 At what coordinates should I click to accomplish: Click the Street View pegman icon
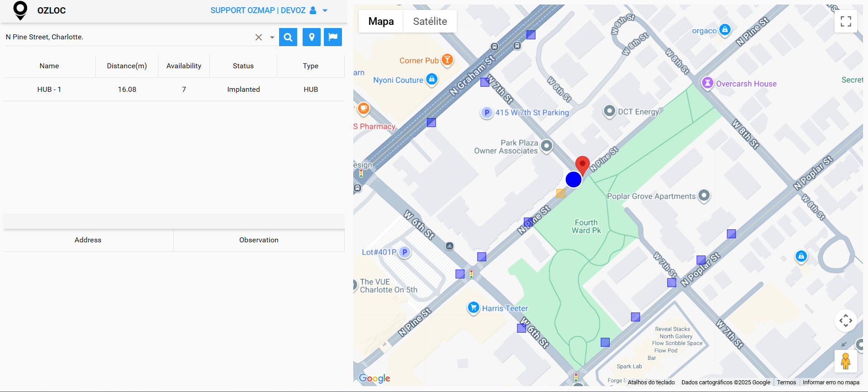(846, 361)
